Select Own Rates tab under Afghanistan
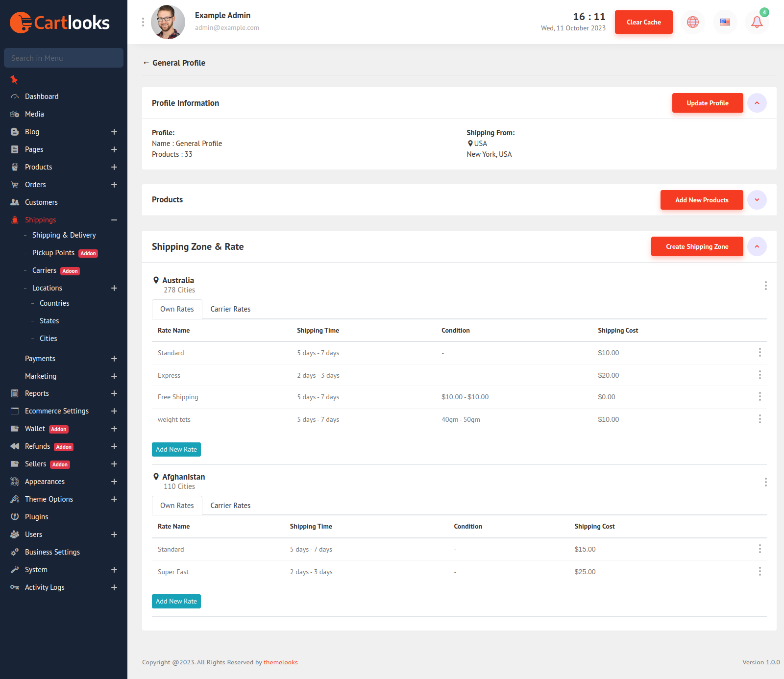Image resolution: width=784 pixels, height=679 pixels. (176, 505)
